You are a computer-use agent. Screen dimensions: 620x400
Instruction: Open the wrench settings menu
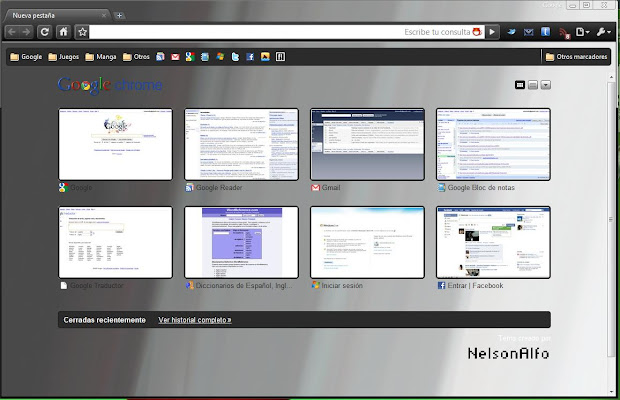pyautogui.click(x=603, y=32)
